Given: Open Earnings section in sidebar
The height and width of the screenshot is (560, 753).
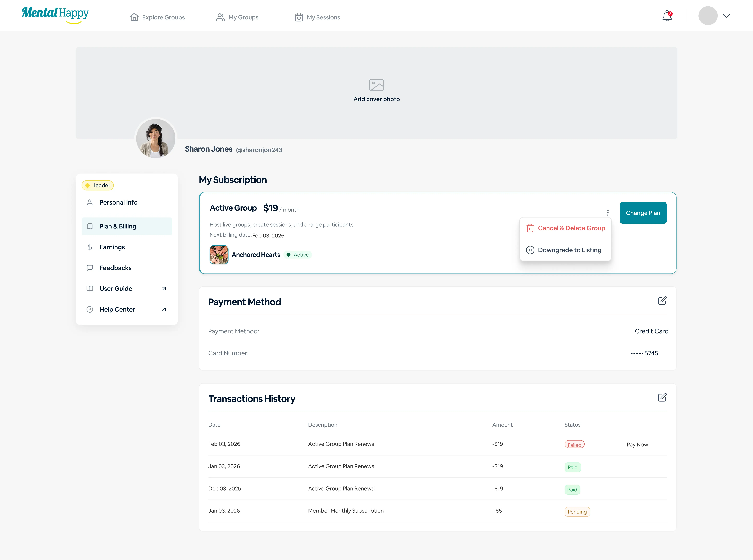Looking at the screenshot, I should coord(127,247).
